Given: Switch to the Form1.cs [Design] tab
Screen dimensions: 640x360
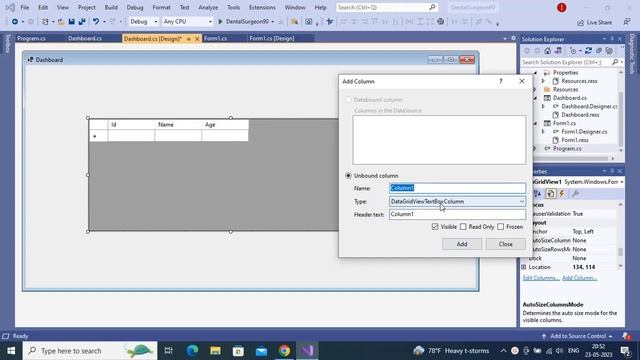Looking at the screenshot, I should point(271,38).
